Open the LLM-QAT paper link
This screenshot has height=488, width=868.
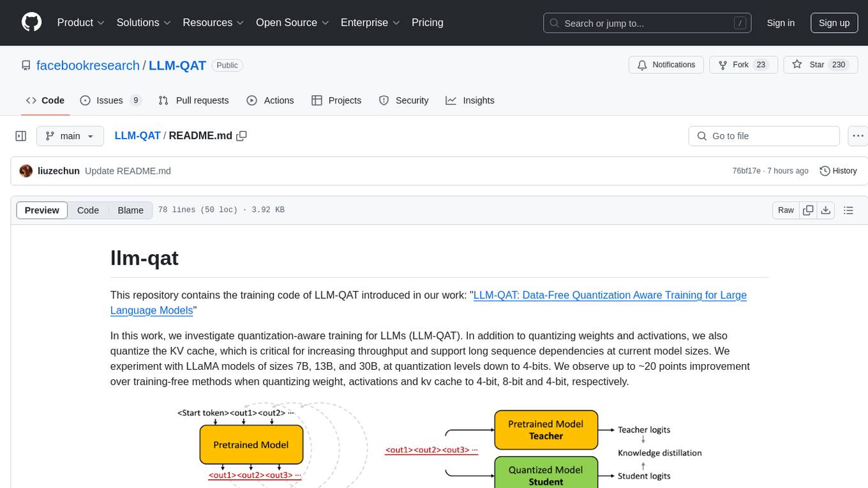(428, 303)
